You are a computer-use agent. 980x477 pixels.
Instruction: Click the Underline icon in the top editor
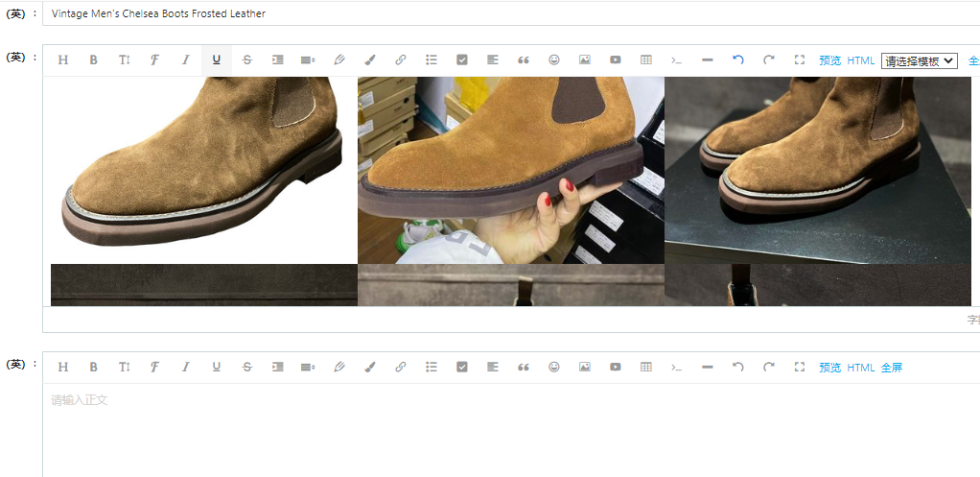click(x=217, y=60)
